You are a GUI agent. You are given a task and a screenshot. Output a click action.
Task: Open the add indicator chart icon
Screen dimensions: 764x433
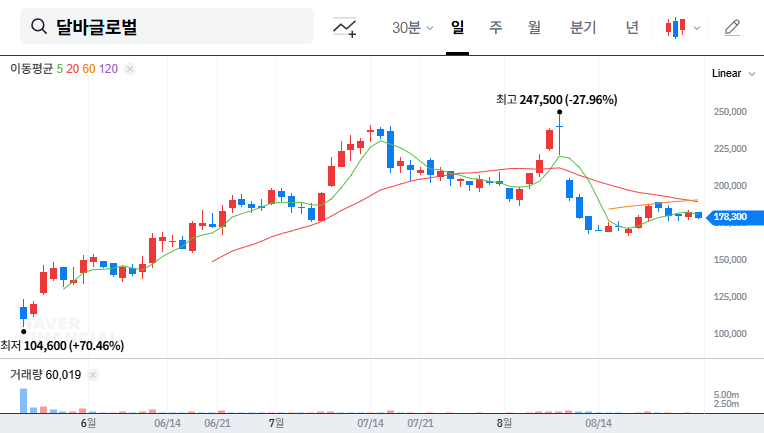tap(344, 27)
